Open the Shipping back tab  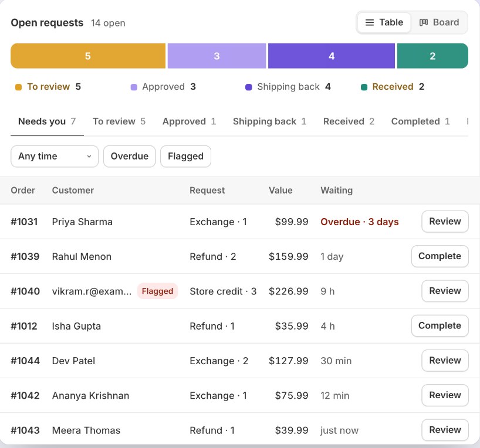point(270,121)
